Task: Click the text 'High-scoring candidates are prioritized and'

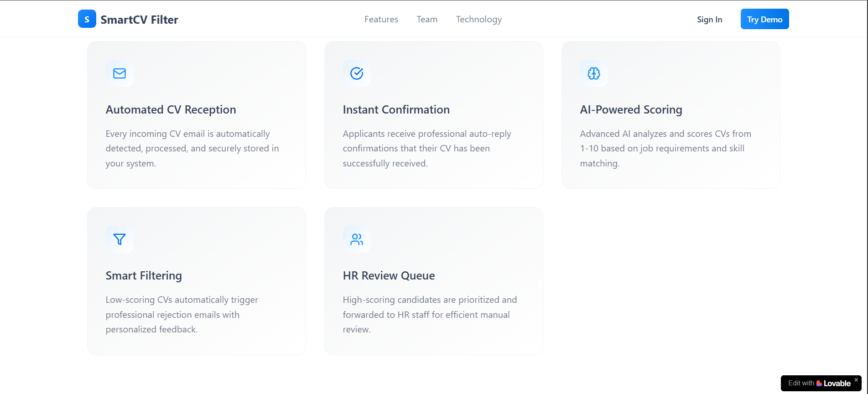Action: click(430, 300)
